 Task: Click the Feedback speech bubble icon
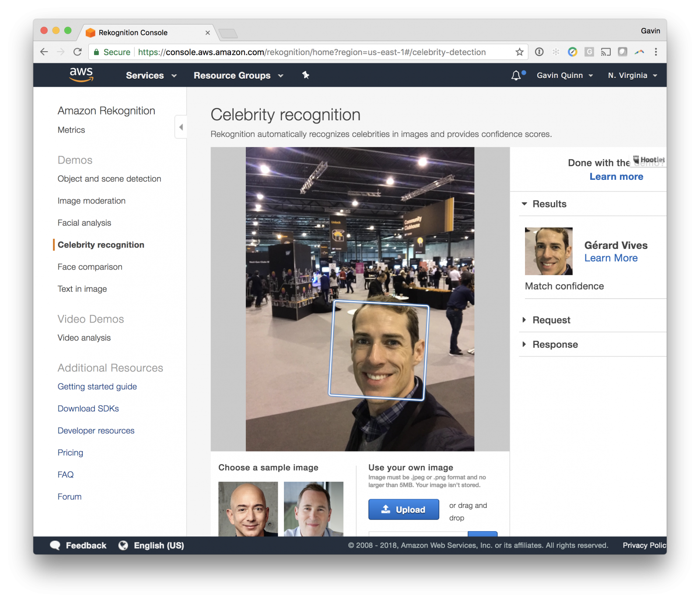pyautogui.click(x=55, y=545)
